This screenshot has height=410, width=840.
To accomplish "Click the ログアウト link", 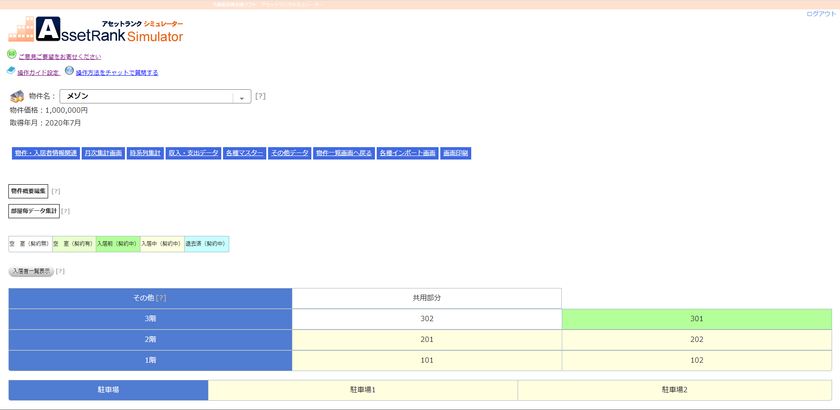I will tap(821, 14).
